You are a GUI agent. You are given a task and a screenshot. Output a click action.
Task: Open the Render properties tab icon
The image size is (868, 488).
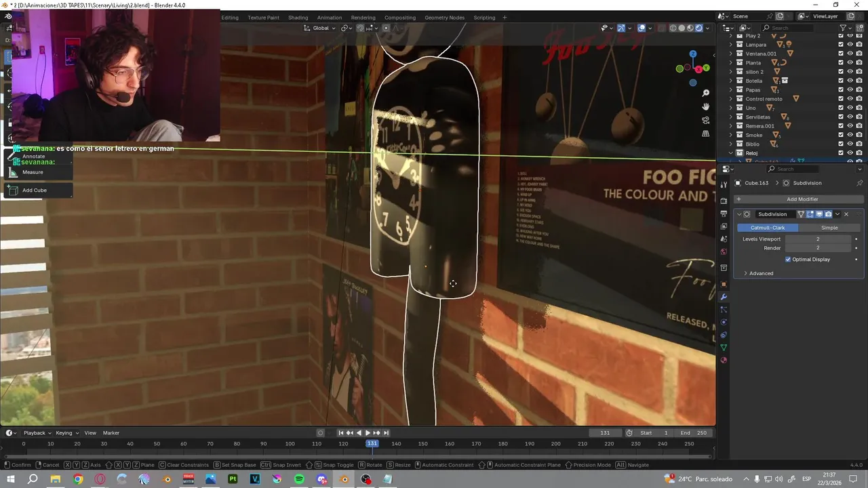pos(724,201)
